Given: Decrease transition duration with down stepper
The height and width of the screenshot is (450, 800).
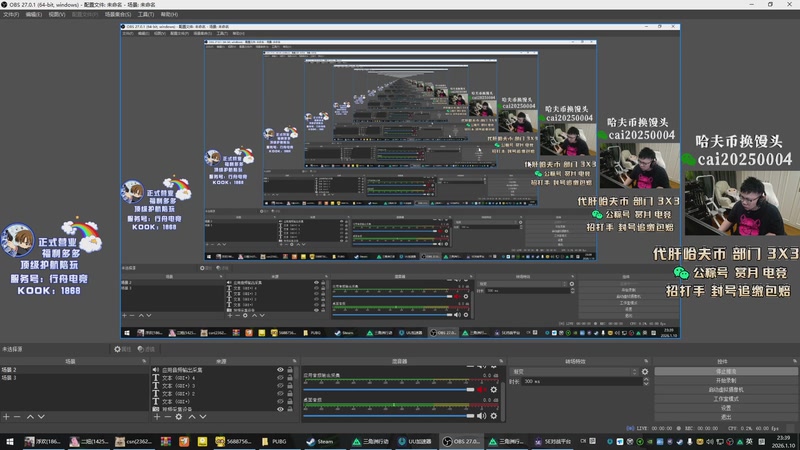Looking at the screenshot, I should tap(646, 384).
